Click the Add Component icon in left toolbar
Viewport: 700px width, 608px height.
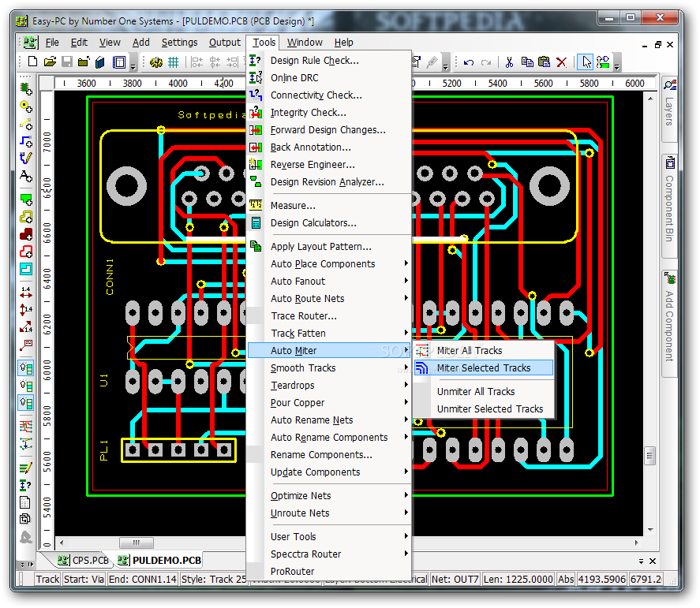(x=26, y=89)
